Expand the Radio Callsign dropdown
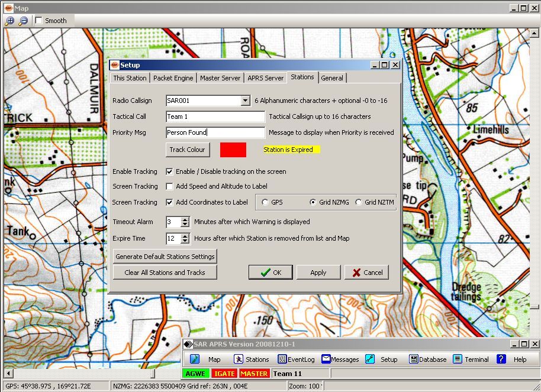This screenshot has width=541, height=392. point(245,101)
